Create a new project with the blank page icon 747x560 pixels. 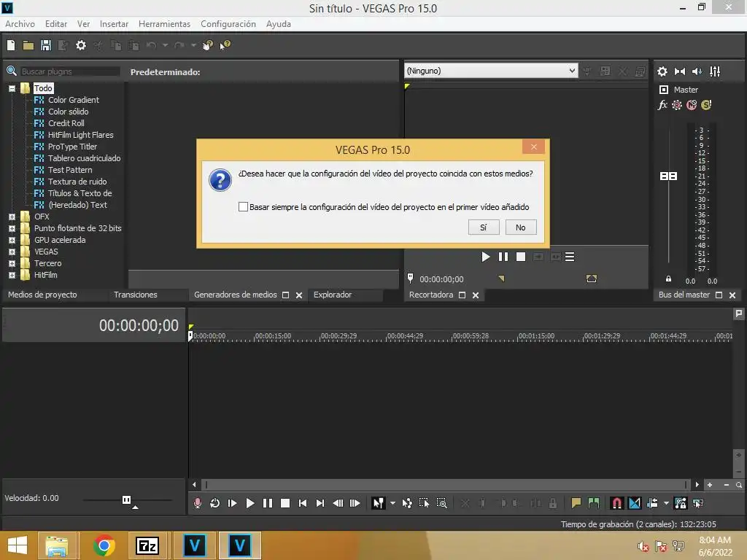tap(11, 45)
